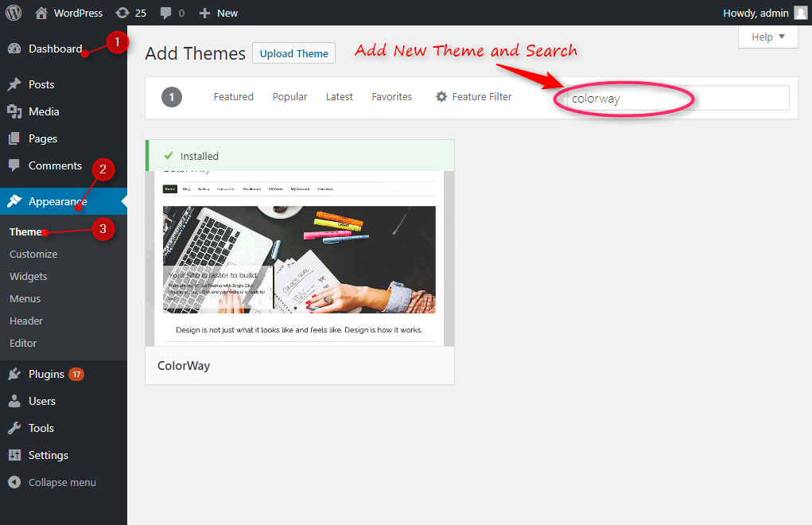Open the comments bubble in admin bar

tap(165, 13)
